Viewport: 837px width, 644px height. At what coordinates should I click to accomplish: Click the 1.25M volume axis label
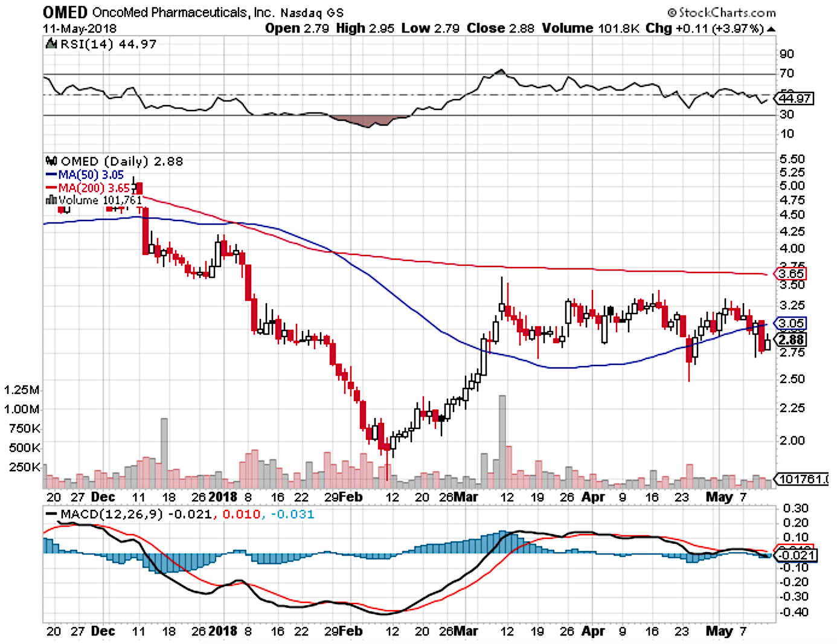(22, 390)
